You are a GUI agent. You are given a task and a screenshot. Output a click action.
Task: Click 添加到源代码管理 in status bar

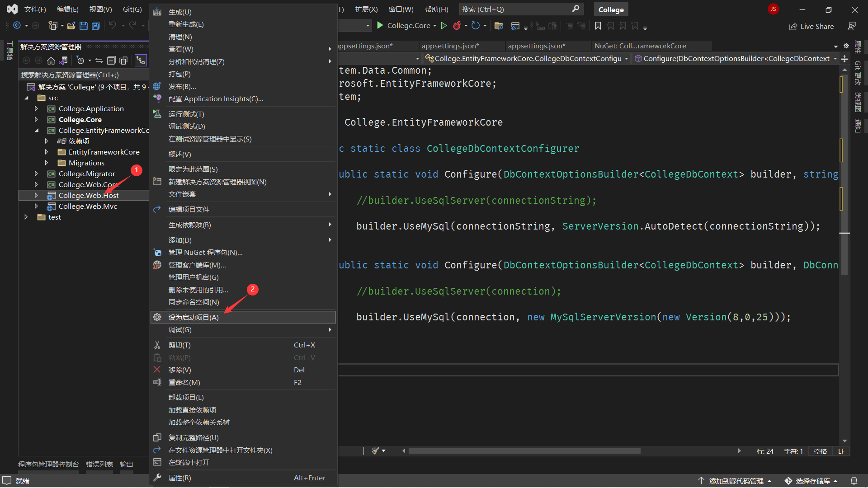[x=736, y=481]
